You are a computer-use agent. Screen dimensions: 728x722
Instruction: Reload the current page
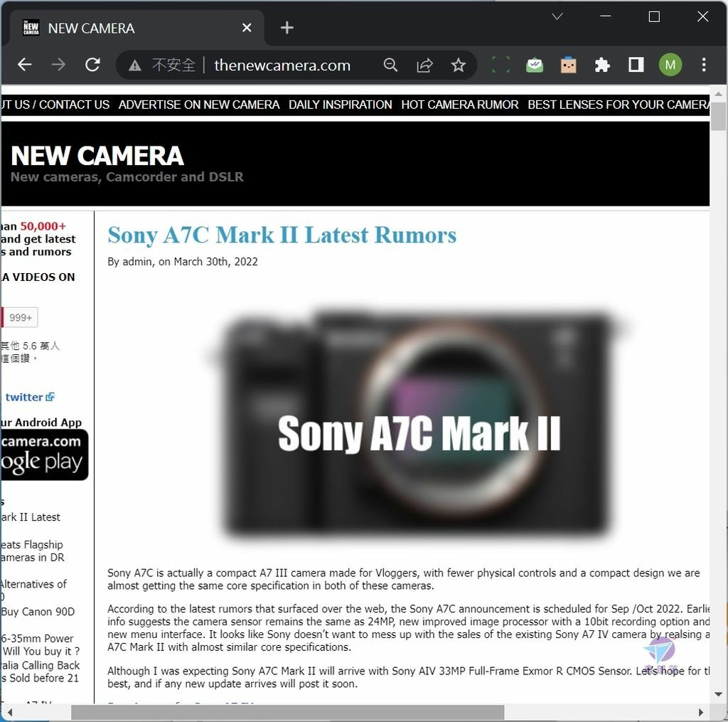[92, 65]
